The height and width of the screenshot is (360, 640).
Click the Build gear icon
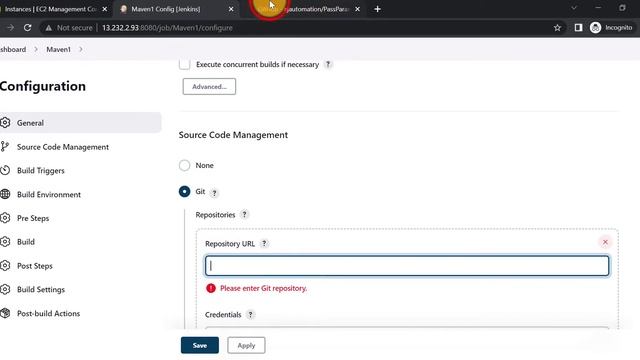(x=5, y=242)
